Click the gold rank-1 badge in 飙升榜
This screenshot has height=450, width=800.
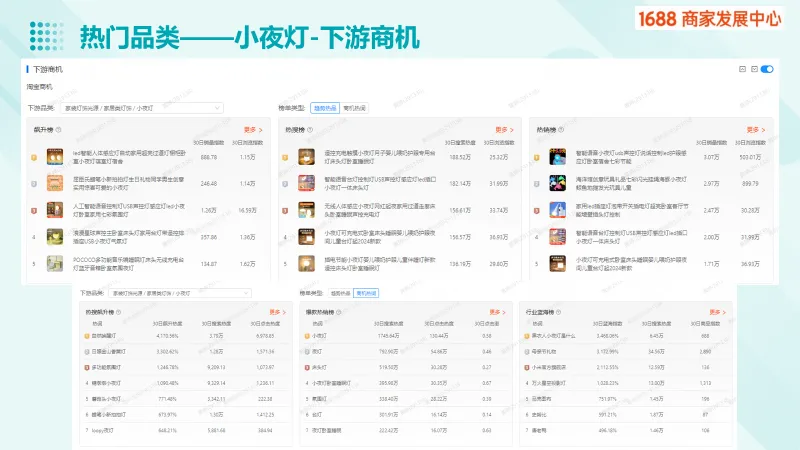pyautogui.click(x=34, y=158)
